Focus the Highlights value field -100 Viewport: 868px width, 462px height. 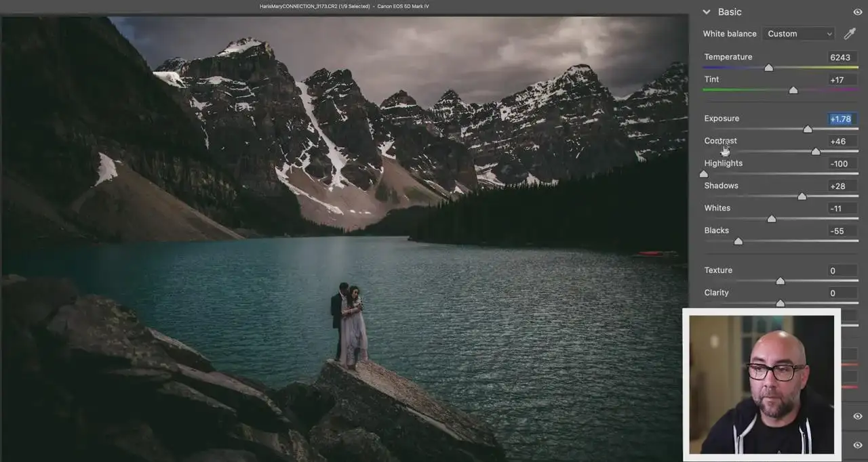tap(843, 164)
